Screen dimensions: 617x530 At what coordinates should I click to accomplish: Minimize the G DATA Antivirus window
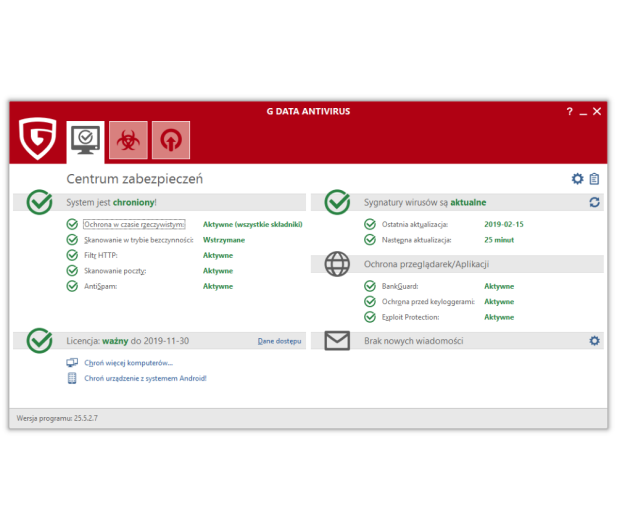point(583,112)
